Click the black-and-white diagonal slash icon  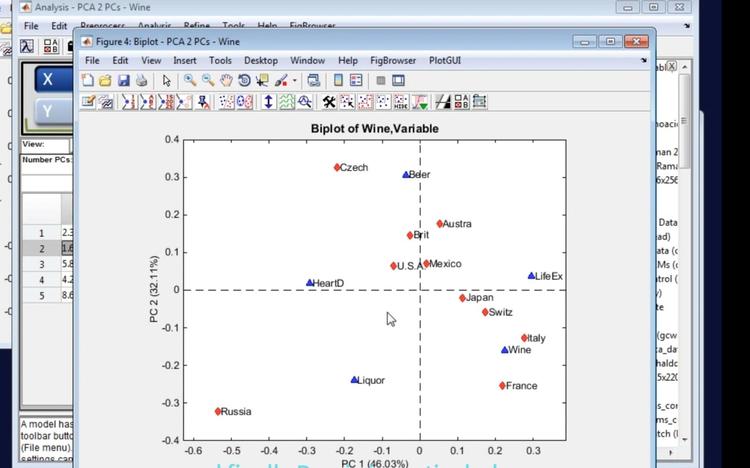pyautogui.click(x=443, y=102)
